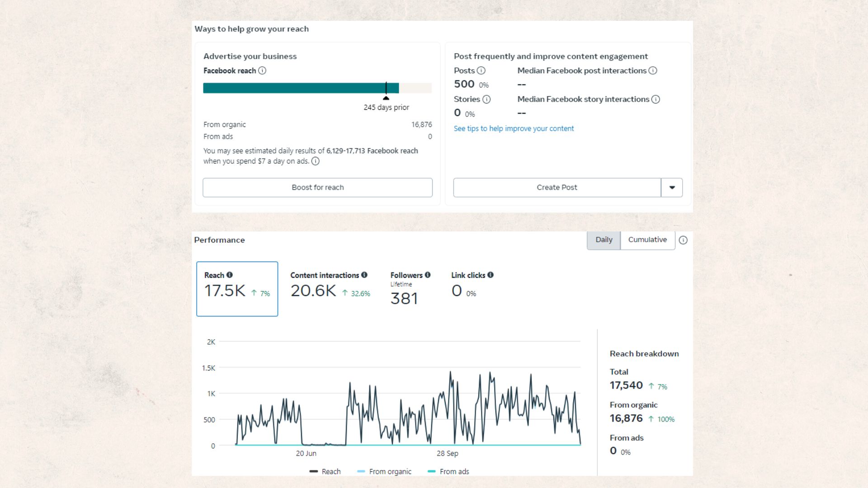Click info icon beside ad spend estimate
The height and width of the screenshot is (488, 868).
tap(316, 161)
